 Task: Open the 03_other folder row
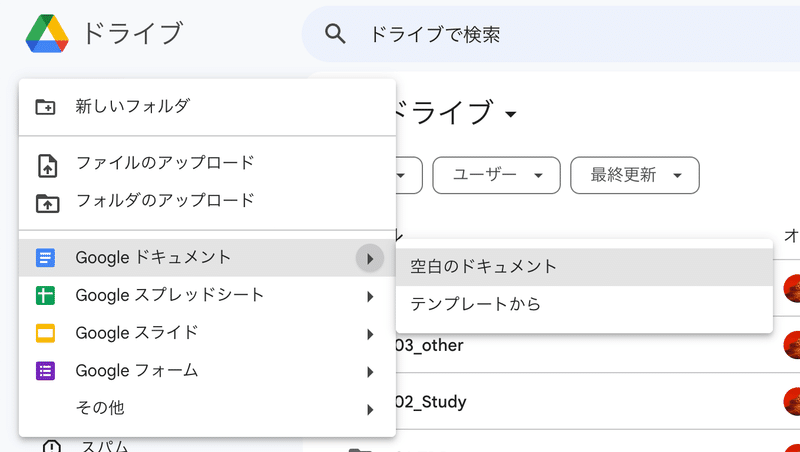pyautogui.click(x=598, y=345)
